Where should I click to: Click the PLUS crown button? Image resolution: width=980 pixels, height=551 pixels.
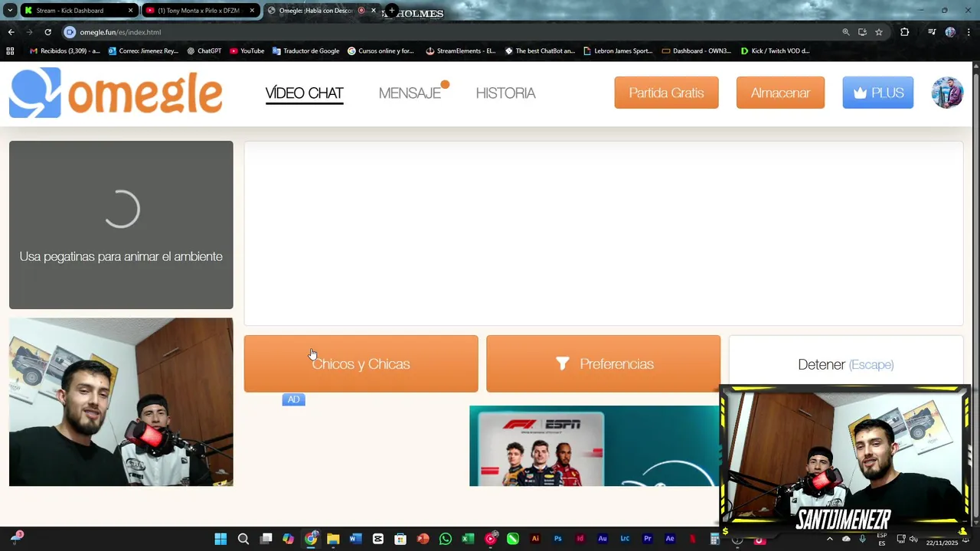[877, 93]
